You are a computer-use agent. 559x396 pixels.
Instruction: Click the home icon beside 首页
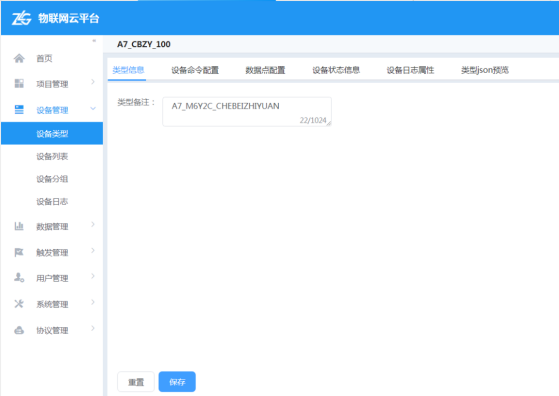19,58
